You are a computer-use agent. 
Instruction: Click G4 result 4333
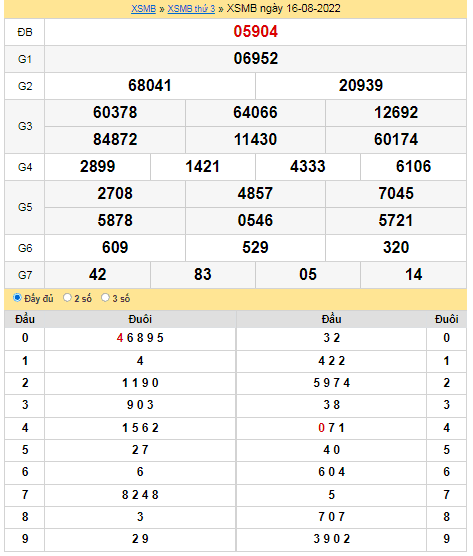(x=307, y=166)
